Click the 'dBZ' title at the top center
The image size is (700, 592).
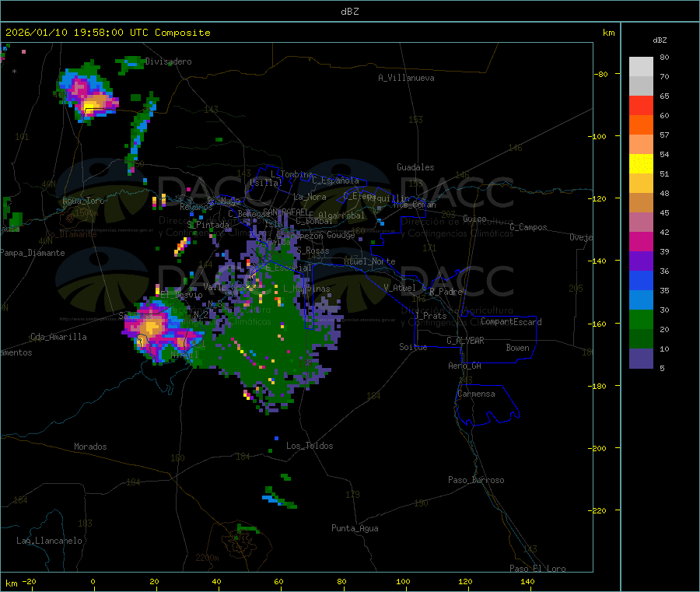349,12
